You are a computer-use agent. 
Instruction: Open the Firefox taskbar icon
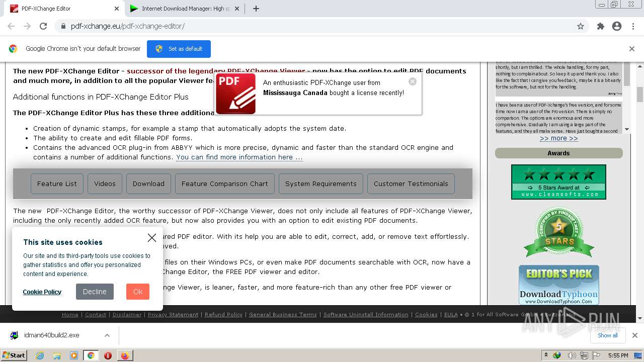click(x=125, y=355)
